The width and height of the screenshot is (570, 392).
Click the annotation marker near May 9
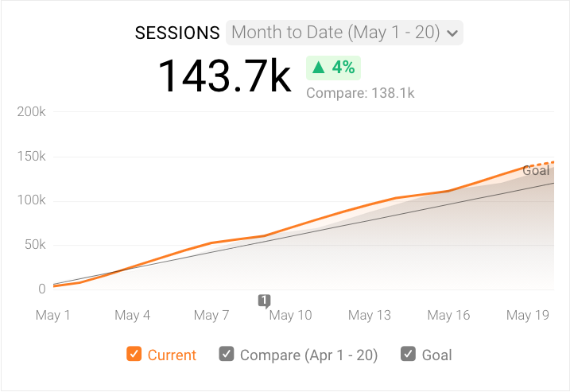(x=264, y=301)
